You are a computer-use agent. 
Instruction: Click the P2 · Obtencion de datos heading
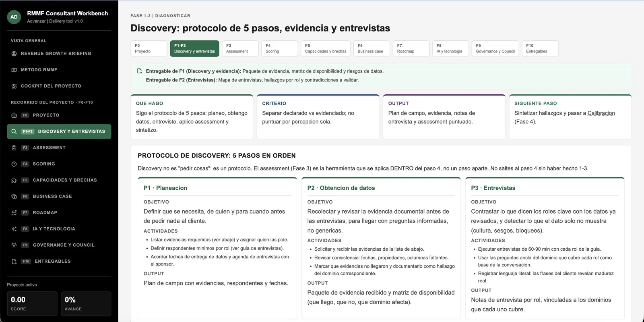(x=341, y=188)
